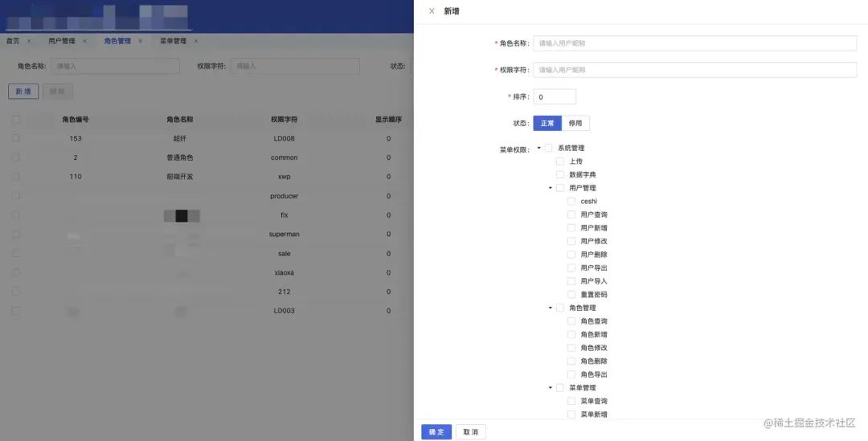Collapse the 系统管理 tree node
This screenshot has height=441, width=868.
click(538, 149)
